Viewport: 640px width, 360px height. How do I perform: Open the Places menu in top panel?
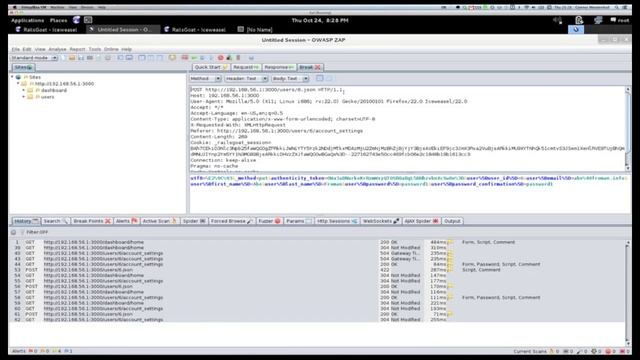[58, 20]
